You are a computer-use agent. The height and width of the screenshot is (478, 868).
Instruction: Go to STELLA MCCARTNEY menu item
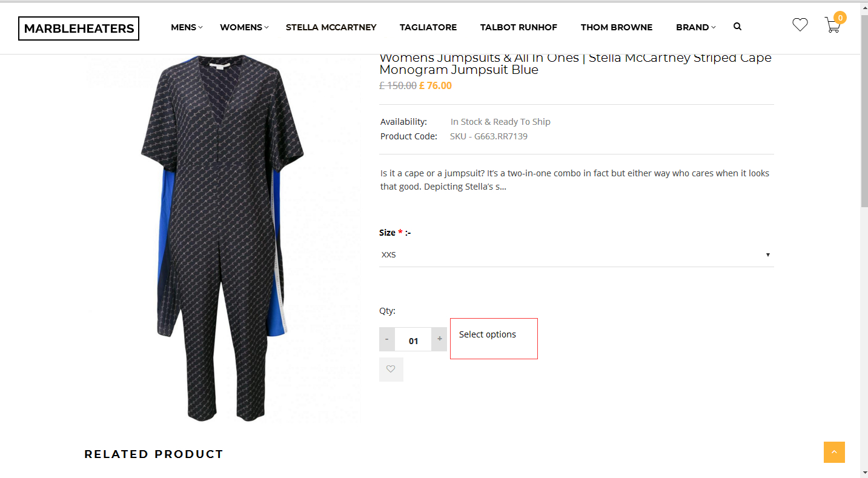click(x=331, y=27)
